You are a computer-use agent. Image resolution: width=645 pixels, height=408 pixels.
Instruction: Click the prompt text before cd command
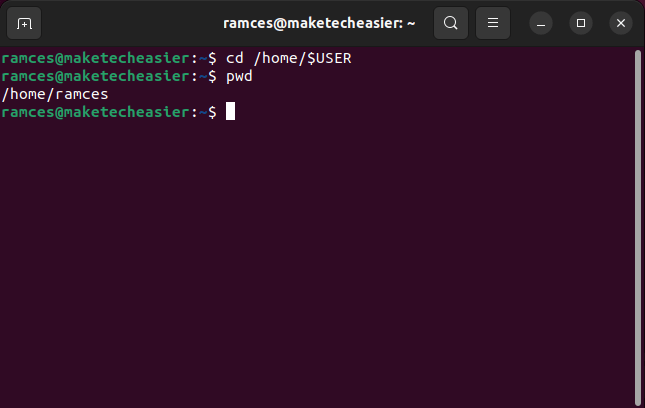coord(109,58)
